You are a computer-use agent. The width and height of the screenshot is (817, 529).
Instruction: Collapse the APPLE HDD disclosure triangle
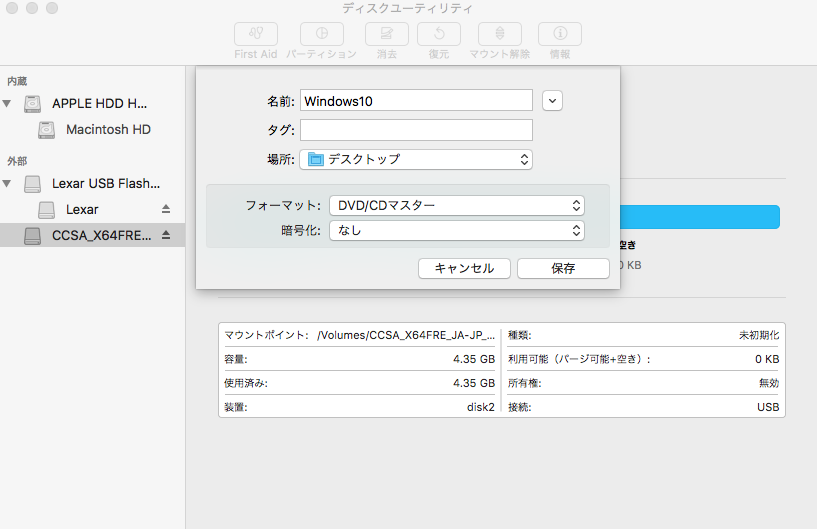[x=7, y=104]
